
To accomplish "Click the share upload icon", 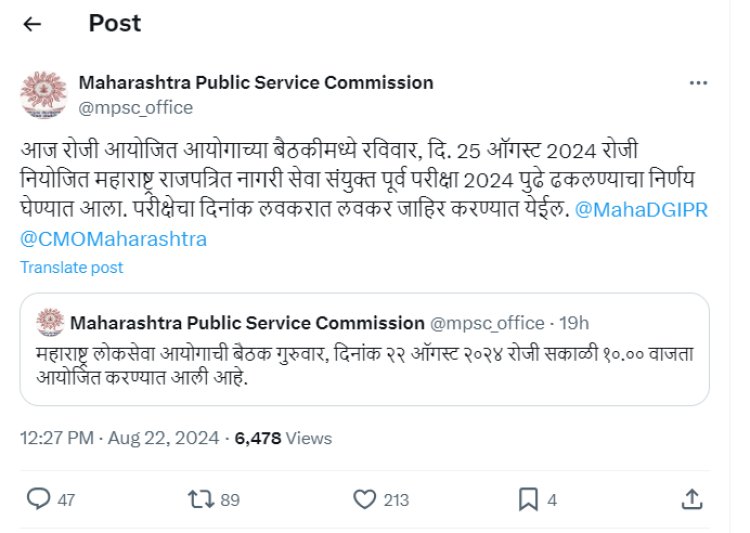I will 691,498.
